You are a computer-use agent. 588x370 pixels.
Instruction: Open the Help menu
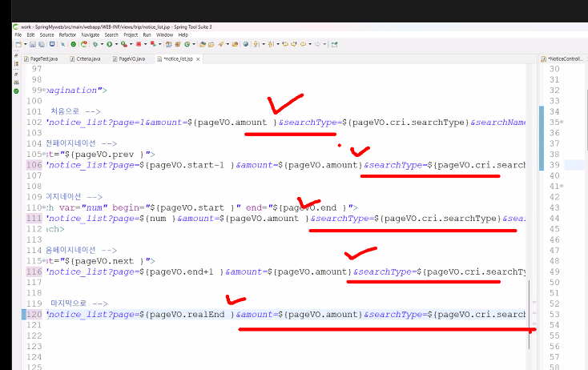(183, 35)
